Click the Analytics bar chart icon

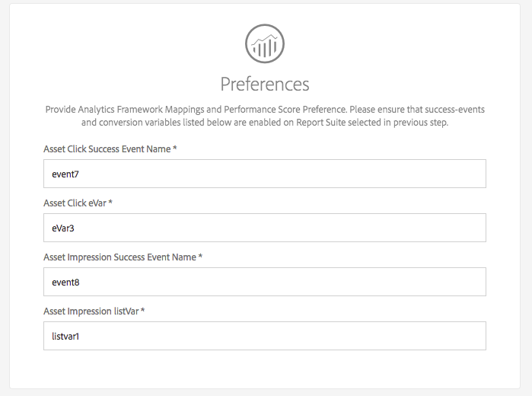(x=264, y=43)
